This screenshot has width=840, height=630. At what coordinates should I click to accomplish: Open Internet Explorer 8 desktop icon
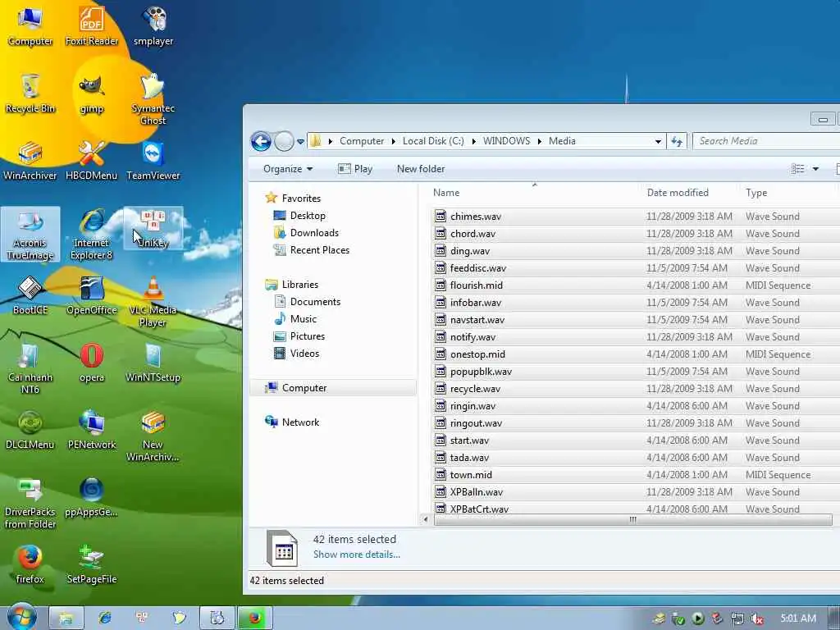click(x=92, y=234)
